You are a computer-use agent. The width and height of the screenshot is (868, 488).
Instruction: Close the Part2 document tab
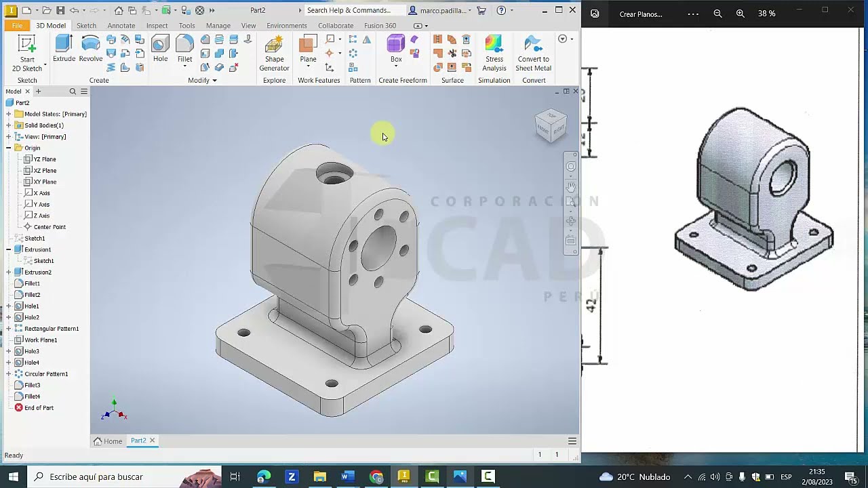(x=152, y=441)
